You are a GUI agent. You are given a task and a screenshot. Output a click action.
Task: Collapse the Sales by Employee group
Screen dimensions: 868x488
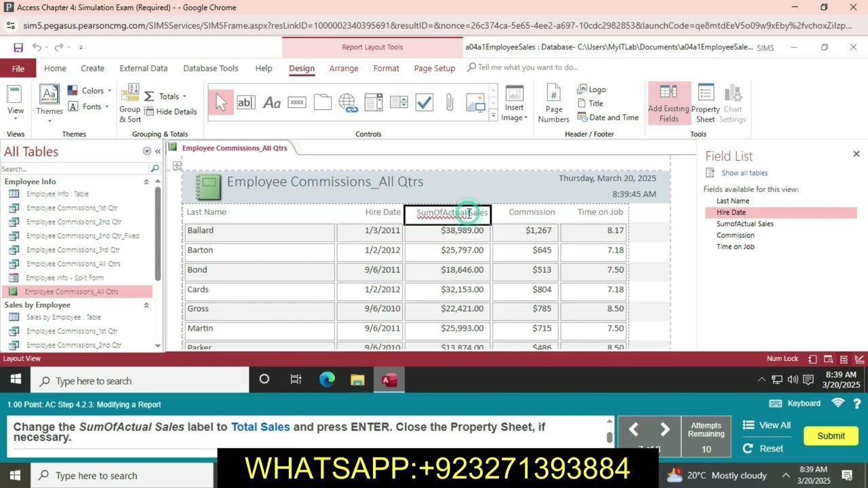pyautogui.click(x=146, y=305)
